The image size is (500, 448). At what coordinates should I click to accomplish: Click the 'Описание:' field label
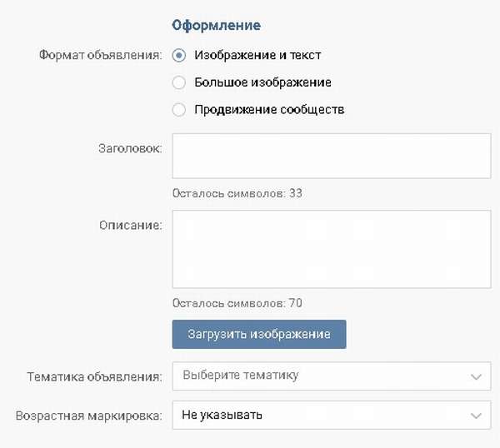132,224
